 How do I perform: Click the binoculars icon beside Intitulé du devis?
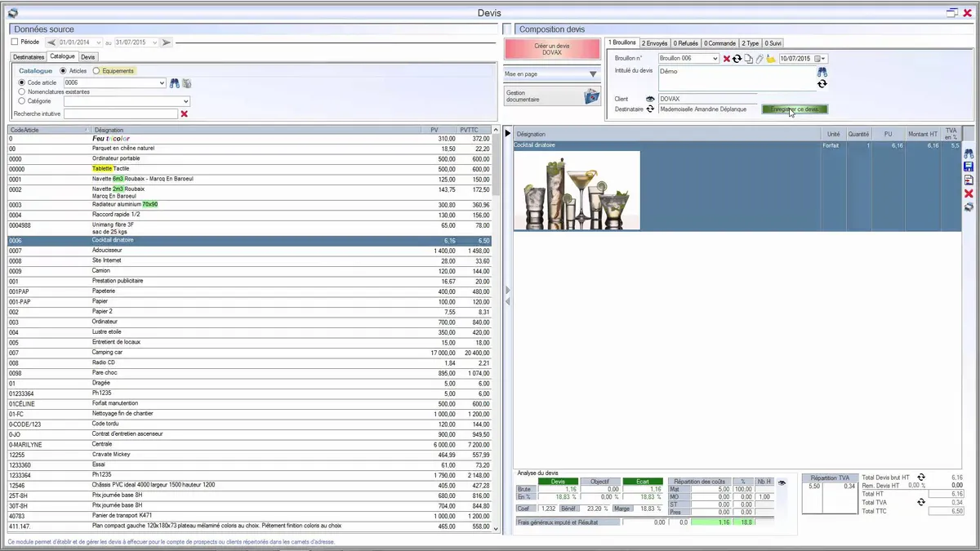pyautogui.click(x=822, y=72)
